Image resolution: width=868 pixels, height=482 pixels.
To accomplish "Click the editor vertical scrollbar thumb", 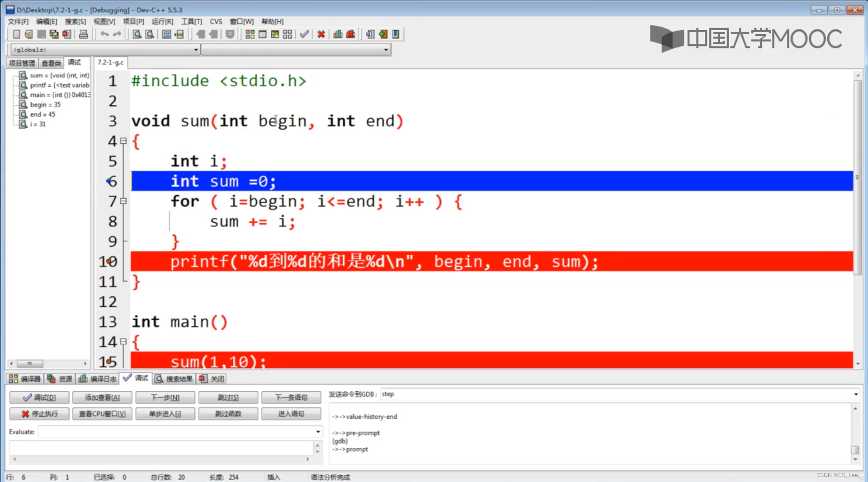I will (x=858, y=176).
